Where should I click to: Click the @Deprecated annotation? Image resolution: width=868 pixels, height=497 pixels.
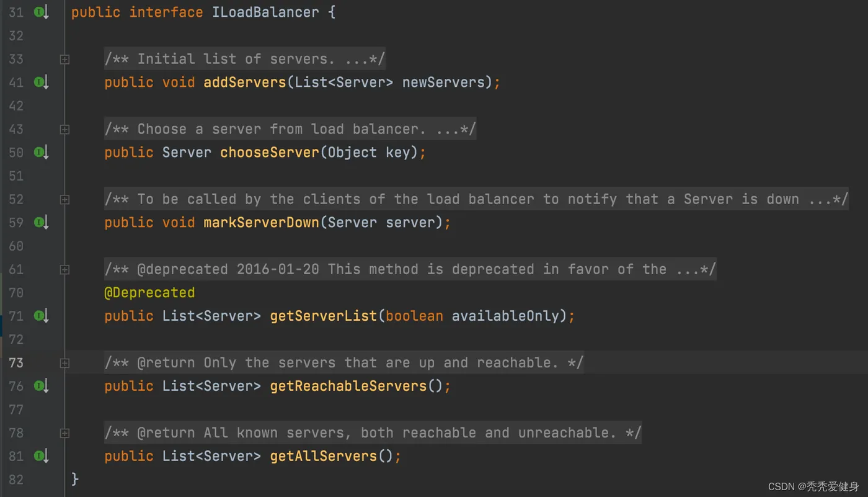149,292
